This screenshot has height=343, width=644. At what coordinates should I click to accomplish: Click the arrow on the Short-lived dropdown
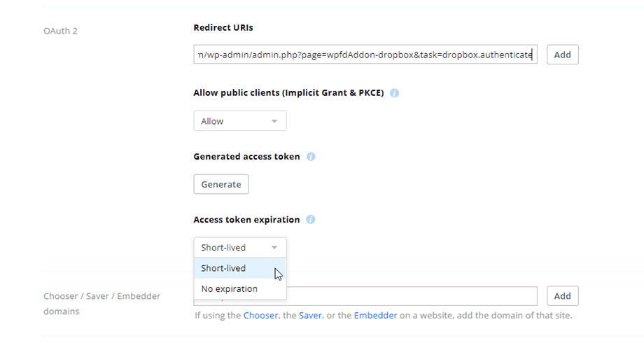pos(274,247)
